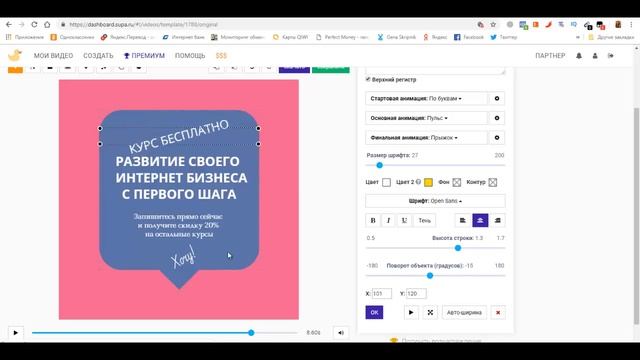Confirm changes with OK button
This screenshot has height=360, width=640.
[x=374, y=312]
